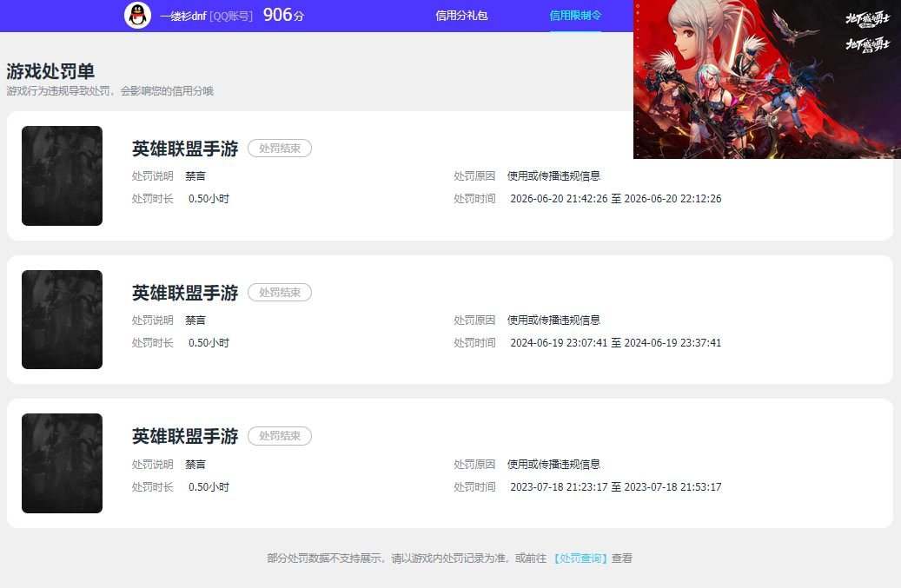Click 使用或传播违规信息 reason in the 2024-06-19 card
Image resolution: width=901 pixels, height=588 pixels.
point(553,320)
